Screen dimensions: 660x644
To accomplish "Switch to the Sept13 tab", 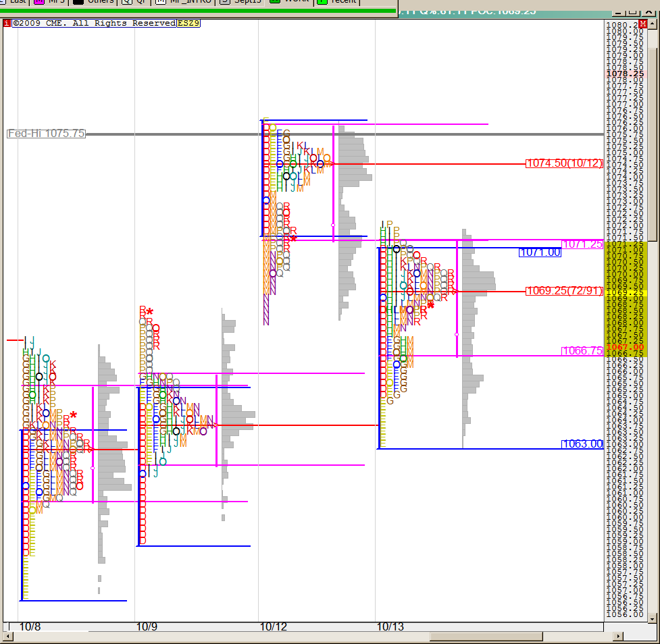I will pyautogui.click(x=247, y=1).
